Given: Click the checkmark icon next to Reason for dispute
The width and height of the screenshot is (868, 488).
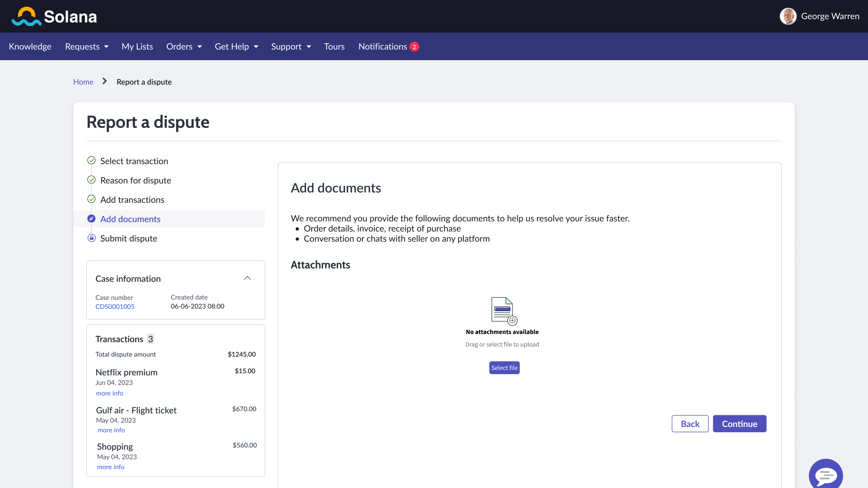Looking at the screenshot, I should pyautogui.click(x=91, y=180).
